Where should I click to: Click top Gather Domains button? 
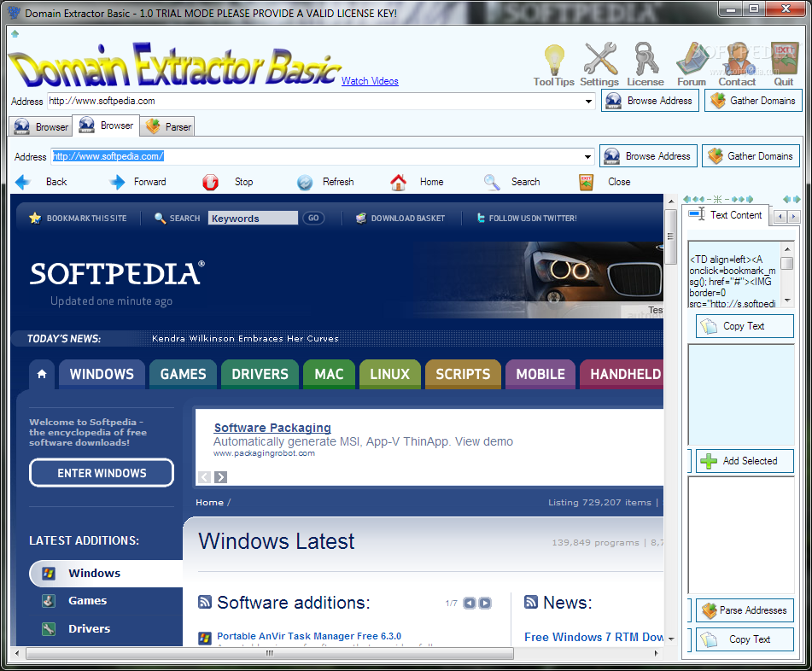click(753, 101)
